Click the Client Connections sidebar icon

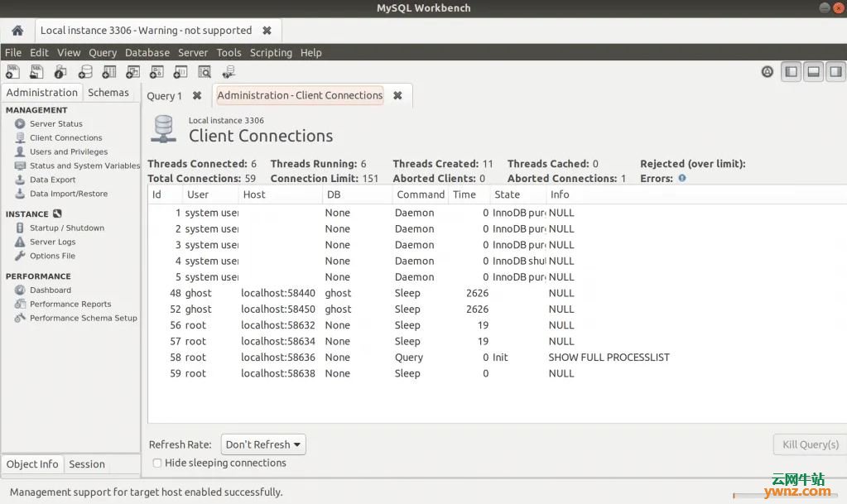click(x=20, y=137)
